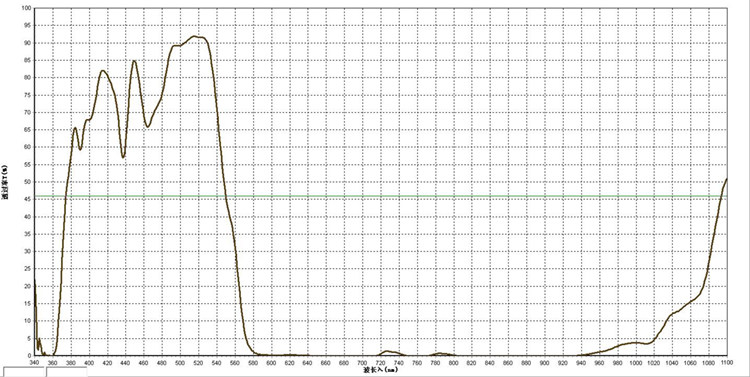The image size is (750, 377).
Task: Click the small curve bump near 730 nm
Action: pyautogui.click(x=387, y=352)
